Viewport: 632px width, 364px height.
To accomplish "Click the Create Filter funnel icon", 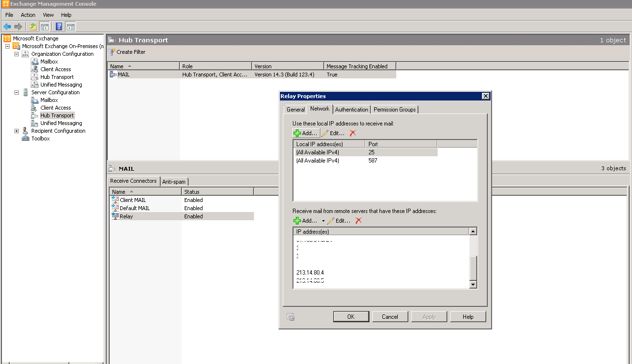I will click(112, 52).
